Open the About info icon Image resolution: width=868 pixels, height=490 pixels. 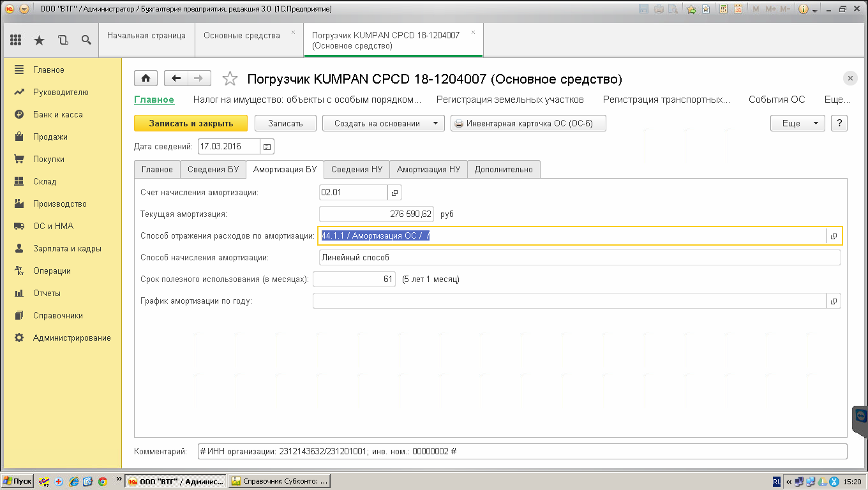pos(803,10)
